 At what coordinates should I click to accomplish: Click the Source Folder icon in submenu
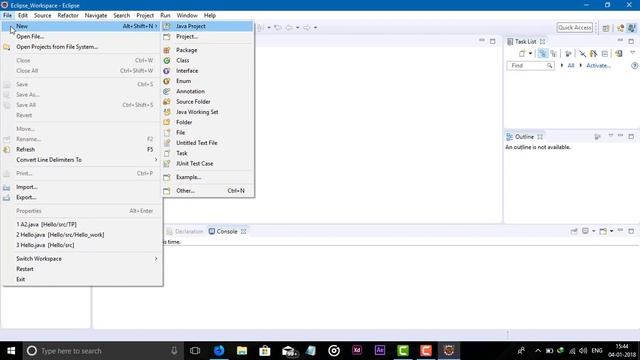pyautogui.click(x=167, y=102)
